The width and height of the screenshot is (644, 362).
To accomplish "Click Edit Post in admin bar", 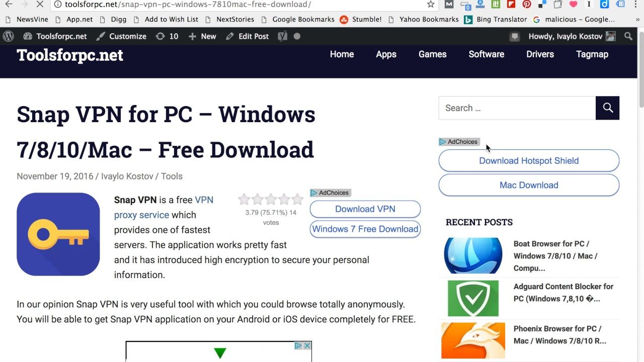I will click(247, 36).
